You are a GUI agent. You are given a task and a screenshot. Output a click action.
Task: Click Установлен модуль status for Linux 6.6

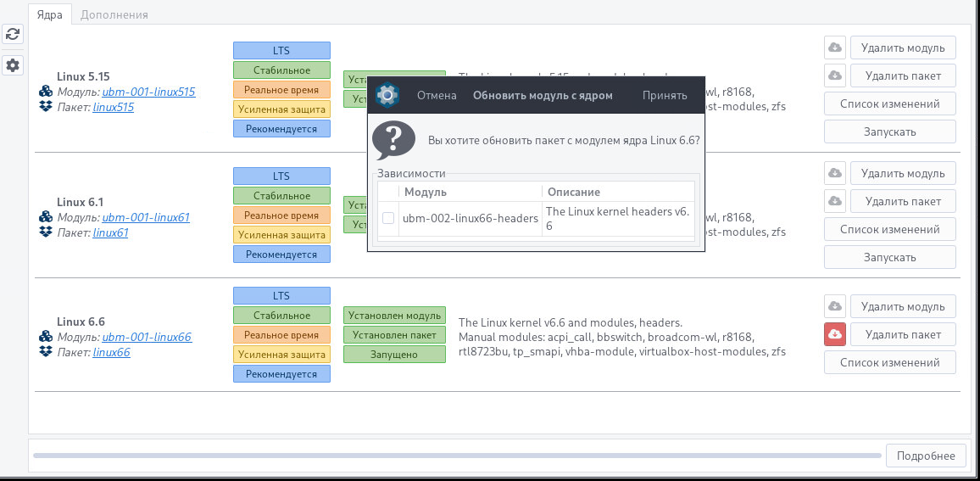394,315
